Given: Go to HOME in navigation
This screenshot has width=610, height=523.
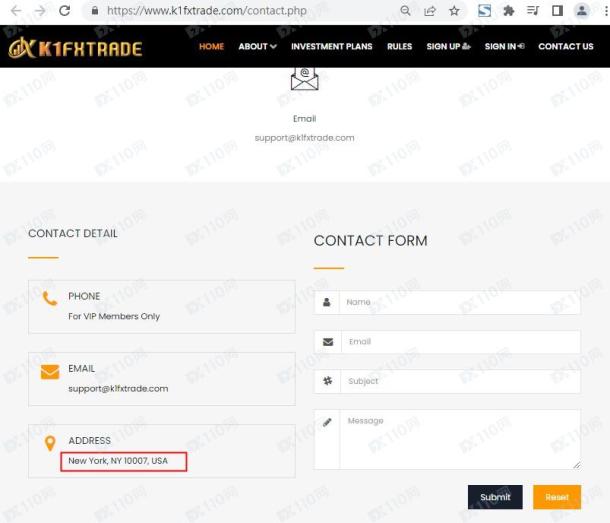Looking at the screenshot, I should tap(211, 47).
